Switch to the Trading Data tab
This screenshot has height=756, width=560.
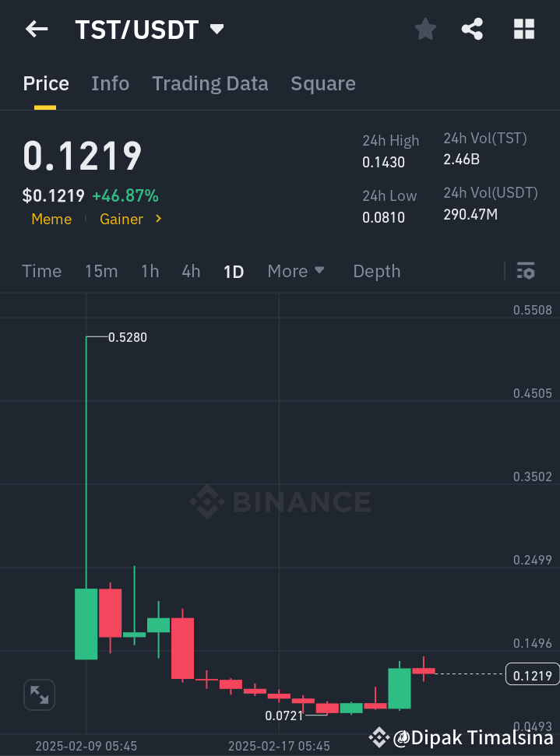coord(210,83)
